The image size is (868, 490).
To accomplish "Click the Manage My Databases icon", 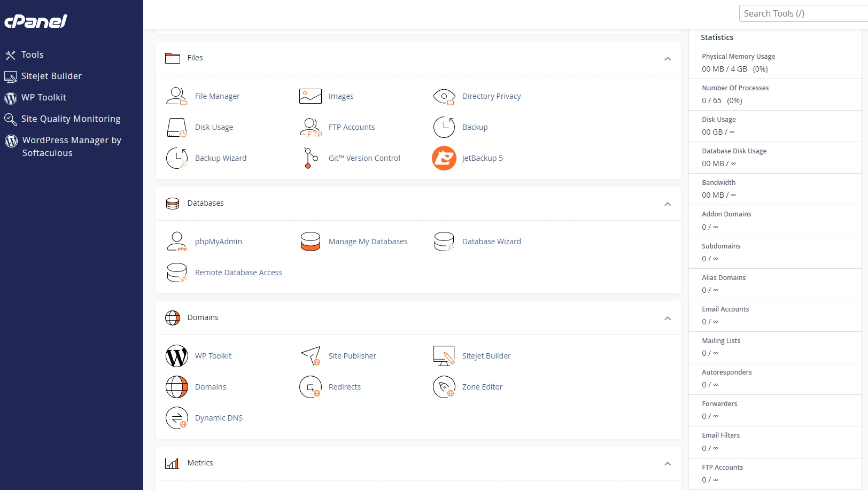I will (310, 242).
